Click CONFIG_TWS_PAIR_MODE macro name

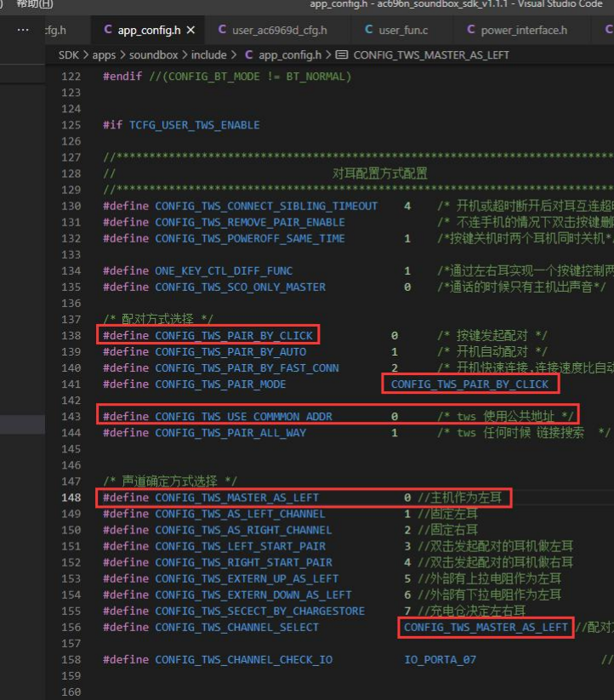click(220, 384)
